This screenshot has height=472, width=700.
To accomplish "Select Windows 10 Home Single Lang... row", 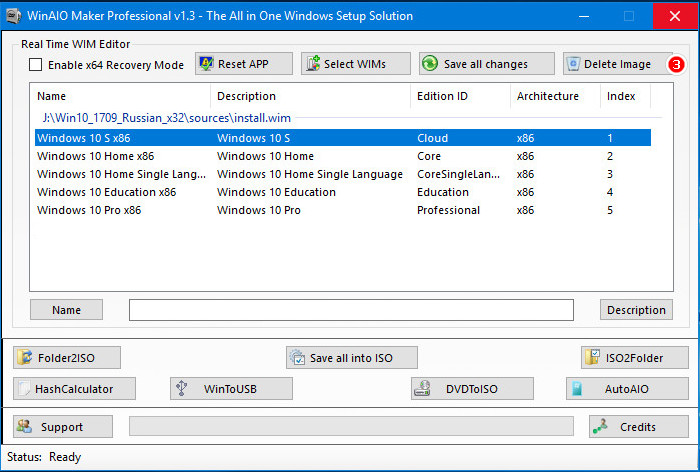I will (x=343, y=174).
